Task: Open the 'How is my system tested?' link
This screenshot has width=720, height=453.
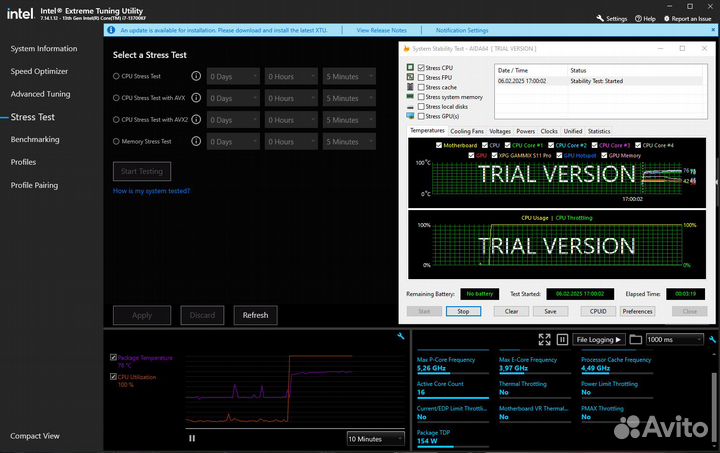Action: pyautogui.click(x=151, y=191)
